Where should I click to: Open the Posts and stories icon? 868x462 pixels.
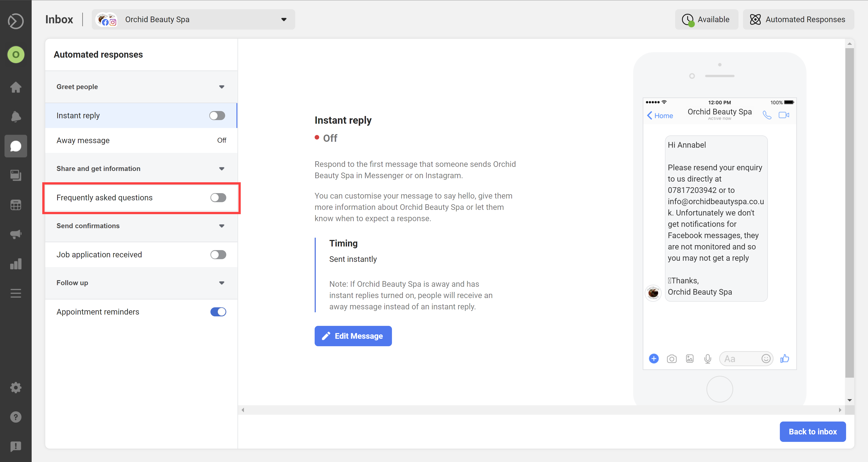[16, 175]
